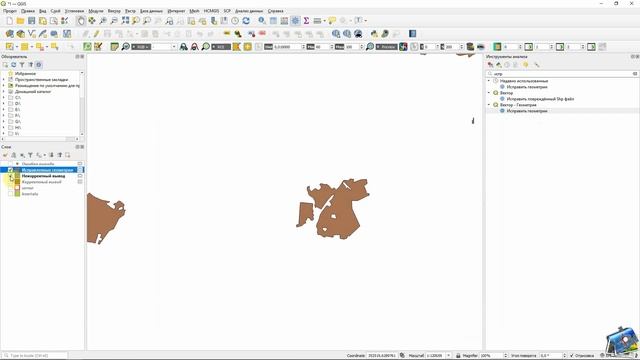
Task: Select Исправить геометрии under Недавно использованные
Action: [x=527, y=87]
